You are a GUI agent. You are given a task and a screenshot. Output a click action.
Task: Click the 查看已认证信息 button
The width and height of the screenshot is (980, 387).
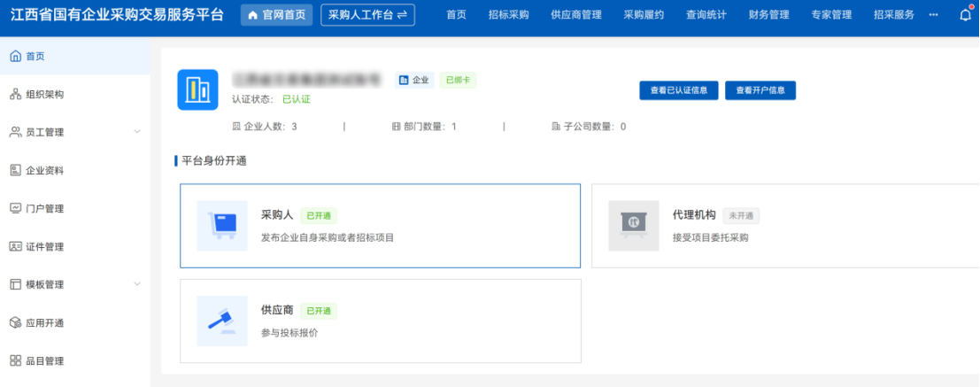click(x=679, y=90)
